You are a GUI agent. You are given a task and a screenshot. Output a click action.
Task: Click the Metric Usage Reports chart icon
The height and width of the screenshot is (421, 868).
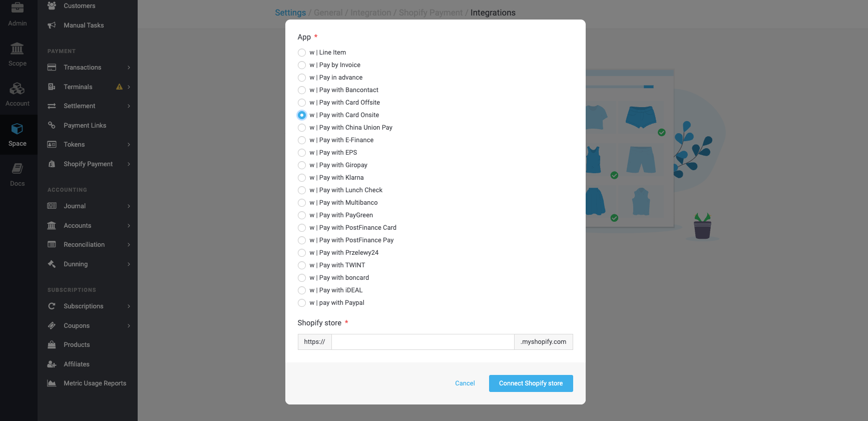pos(52,383)
